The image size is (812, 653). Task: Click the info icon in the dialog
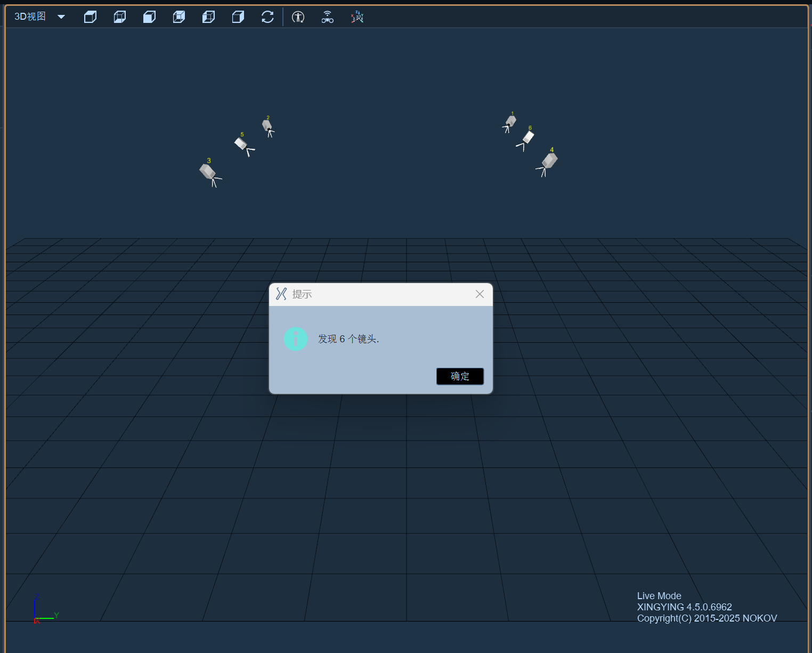[x=296, y=339]
